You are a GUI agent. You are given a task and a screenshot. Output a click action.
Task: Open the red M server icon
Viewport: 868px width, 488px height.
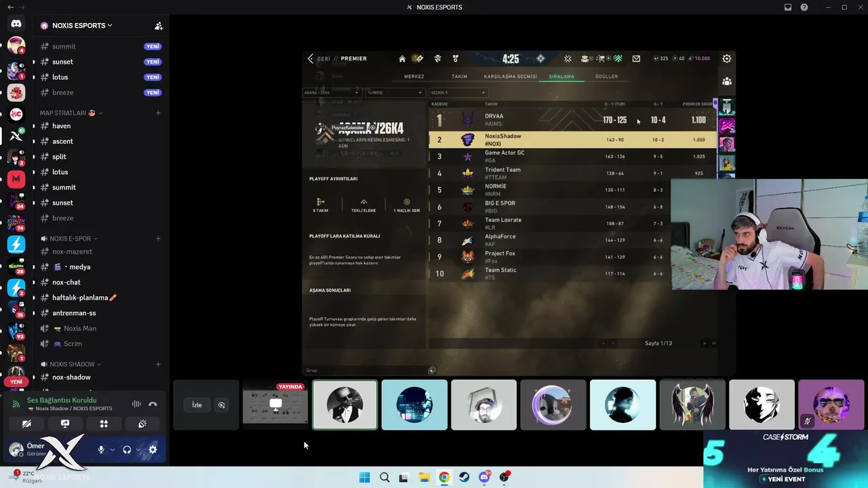point(16,179)
